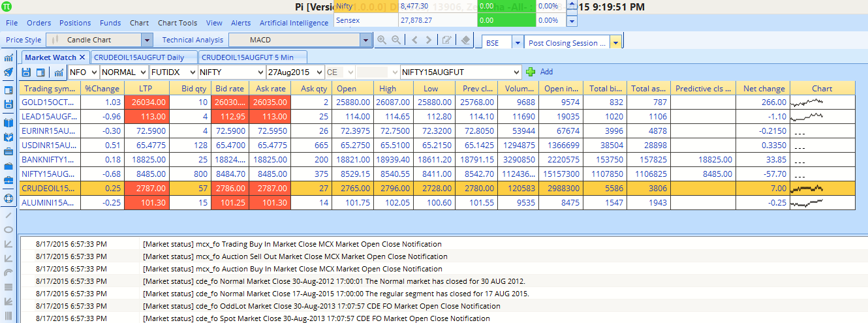Click the lifebuoy help icon in sidebar
The height and width of the screenshot is (323, 868).
coord(8,198)
